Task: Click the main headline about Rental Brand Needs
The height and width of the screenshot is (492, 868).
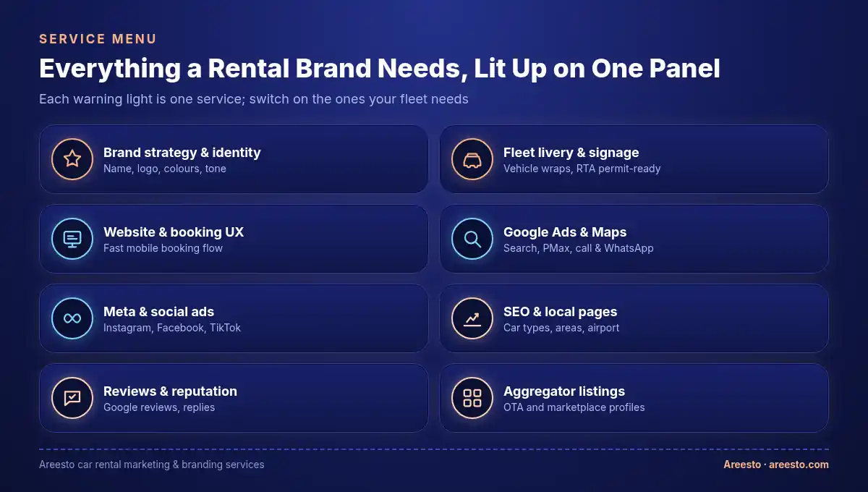Action: point(380,69)
